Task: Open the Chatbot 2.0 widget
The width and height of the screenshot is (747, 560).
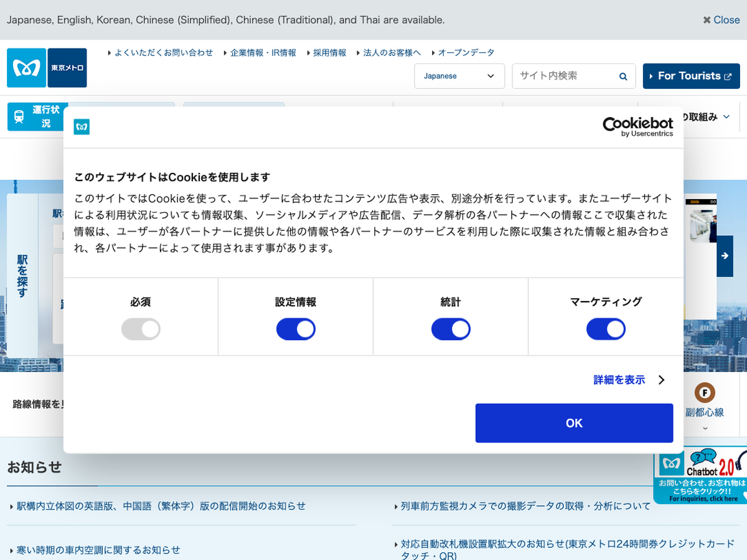Action: (x=700, y=474)
